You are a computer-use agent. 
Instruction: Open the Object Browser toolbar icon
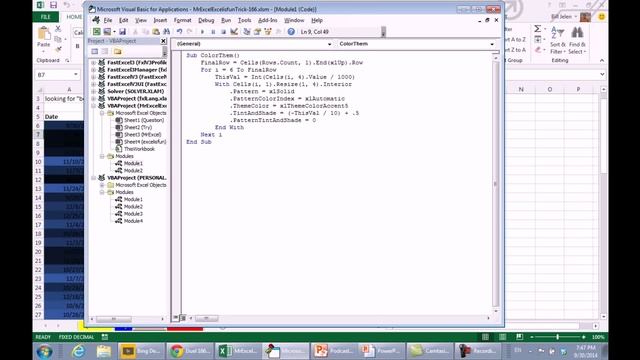pyautogui.click(x=268, y=31)
